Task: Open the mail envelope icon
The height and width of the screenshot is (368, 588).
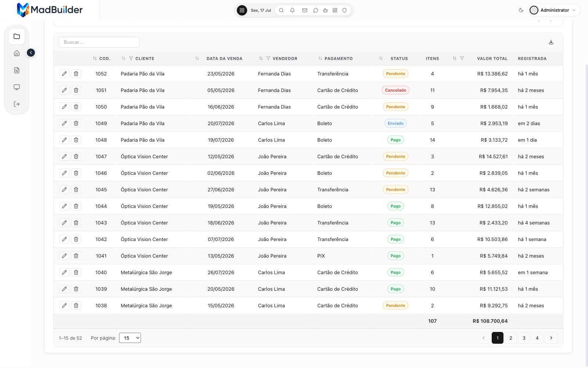Action: (x=305, y=10)
